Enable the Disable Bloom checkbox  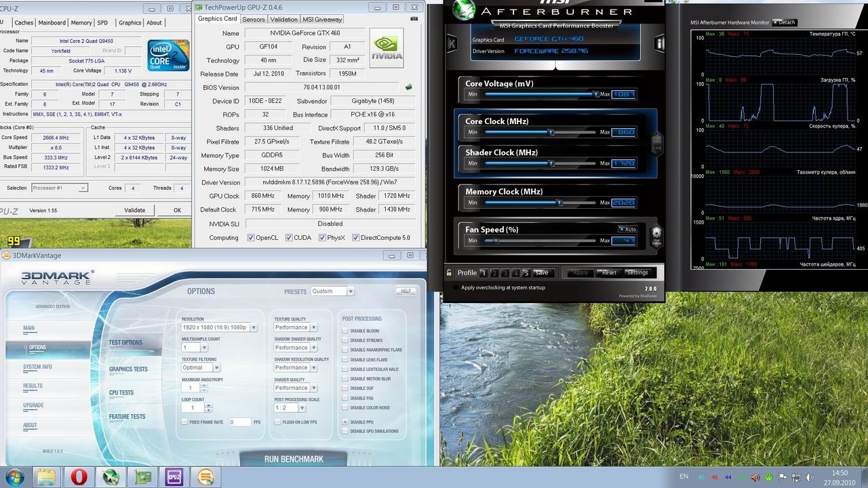coord(345,331)
